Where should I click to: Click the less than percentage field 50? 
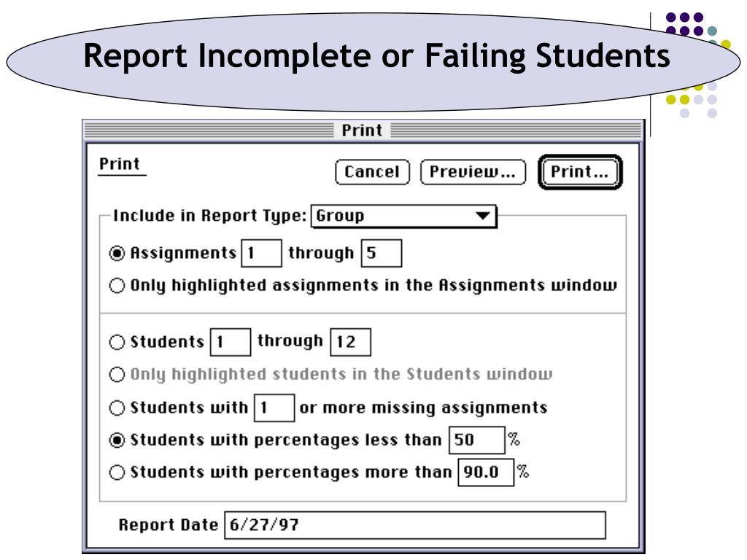[x=477, y=440]
